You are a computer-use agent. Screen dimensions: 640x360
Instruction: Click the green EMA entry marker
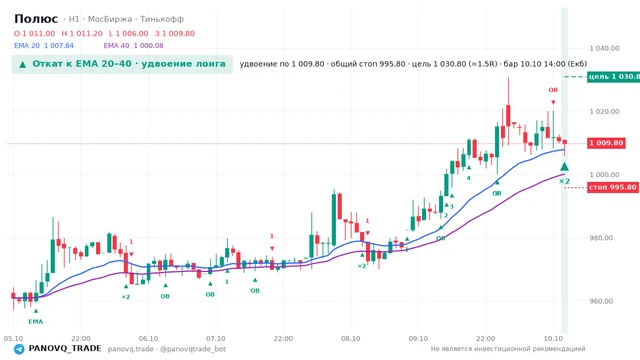click(36, 311)
